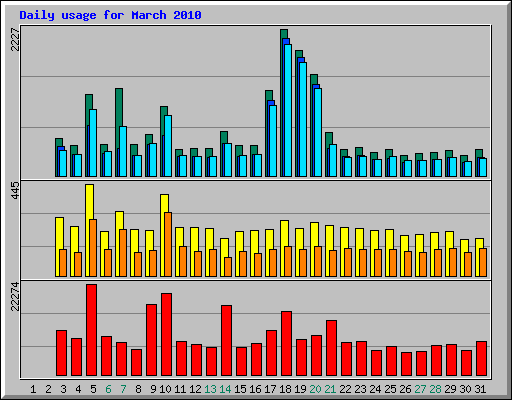Select the axis value "445"
This screenshot has width=512, height=400.
15,191
